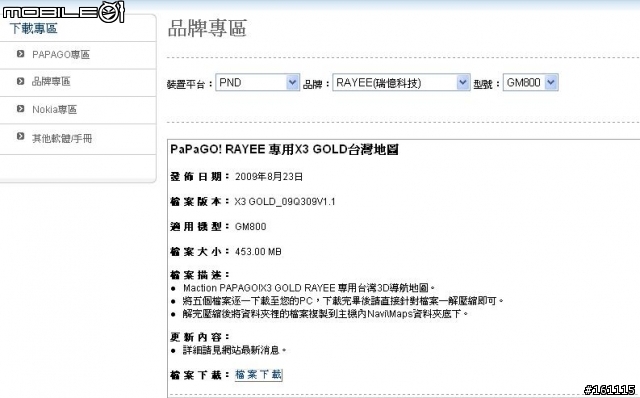Click the release date 2009年8月23日
The height and width of the screenshot is (398, 640).
coord(269,177)
